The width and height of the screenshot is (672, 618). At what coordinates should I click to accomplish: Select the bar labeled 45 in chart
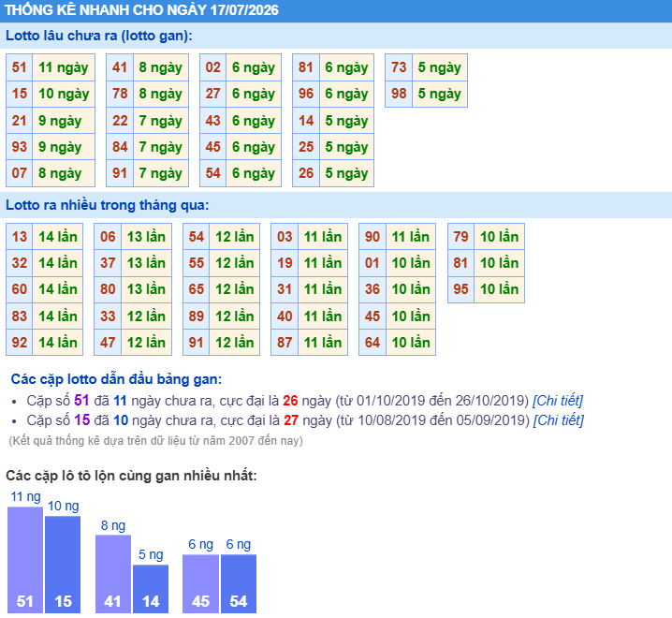click(200, 584)
